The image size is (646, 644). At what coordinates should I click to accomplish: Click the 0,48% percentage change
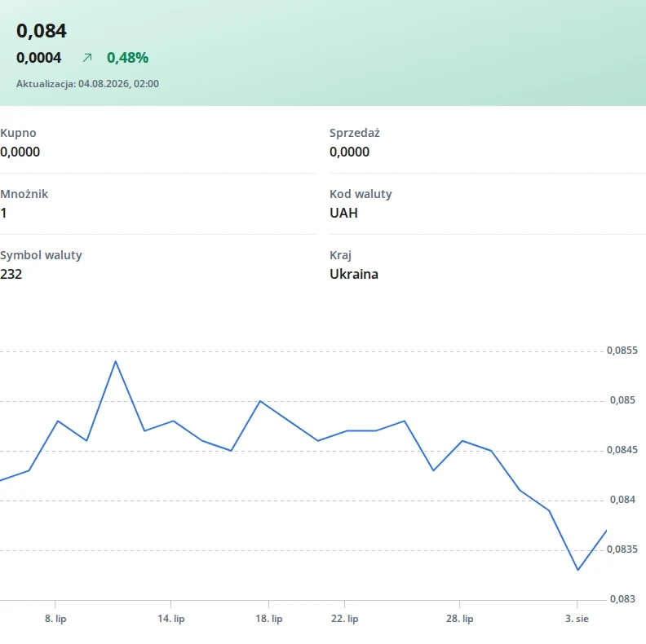(x=128, y=58)
